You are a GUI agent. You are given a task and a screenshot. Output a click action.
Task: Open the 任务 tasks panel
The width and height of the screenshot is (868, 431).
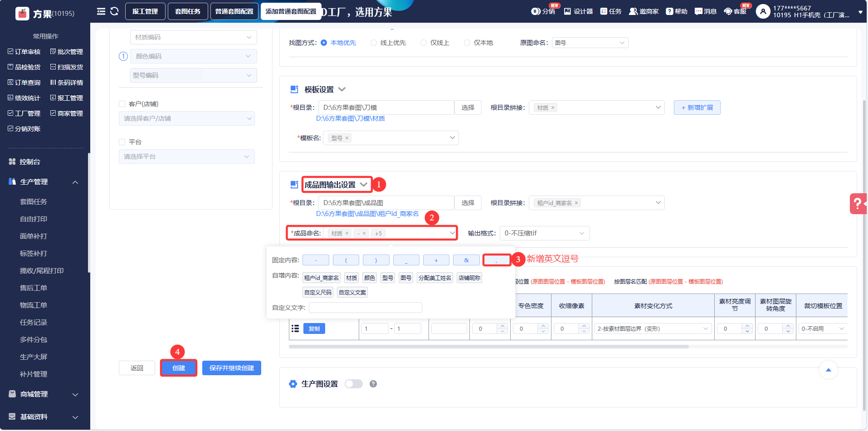coord(611,11)
